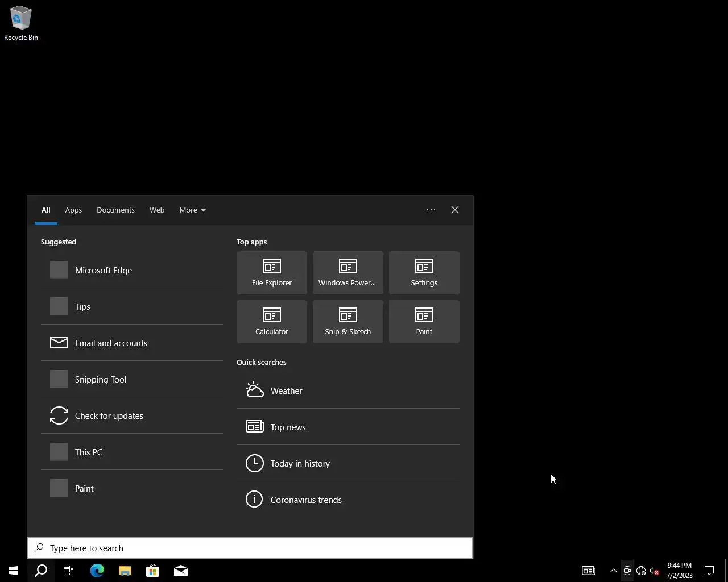This screenshot has height=582, width=728.
Task: Click the cloud-sun Weather icon
Action: (255, 390)
